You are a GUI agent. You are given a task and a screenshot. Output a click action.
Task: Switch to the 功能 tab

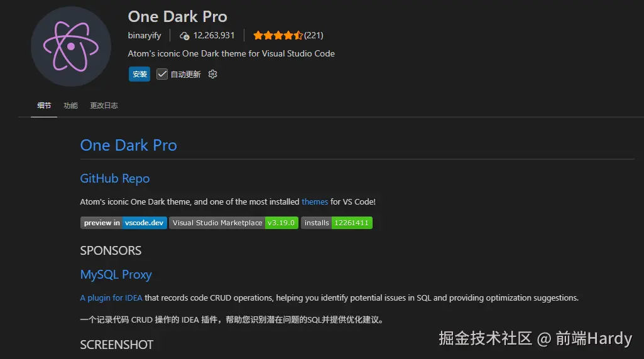[x=70, y=105]
